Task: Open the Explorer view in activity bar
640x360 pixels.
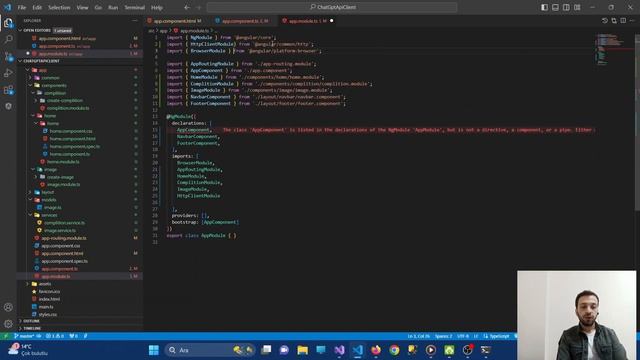Action: (x=8, y=23)
